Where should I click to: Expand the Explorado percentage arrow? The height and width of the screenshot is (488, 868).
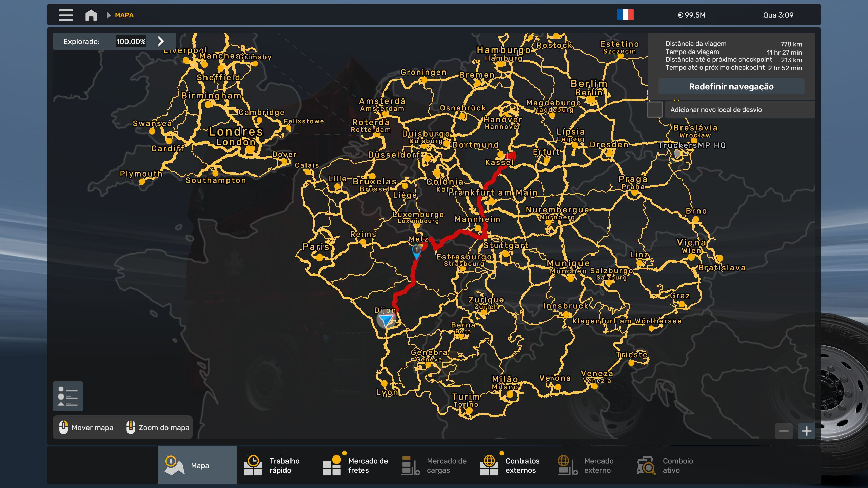click(x=161, y=41)
